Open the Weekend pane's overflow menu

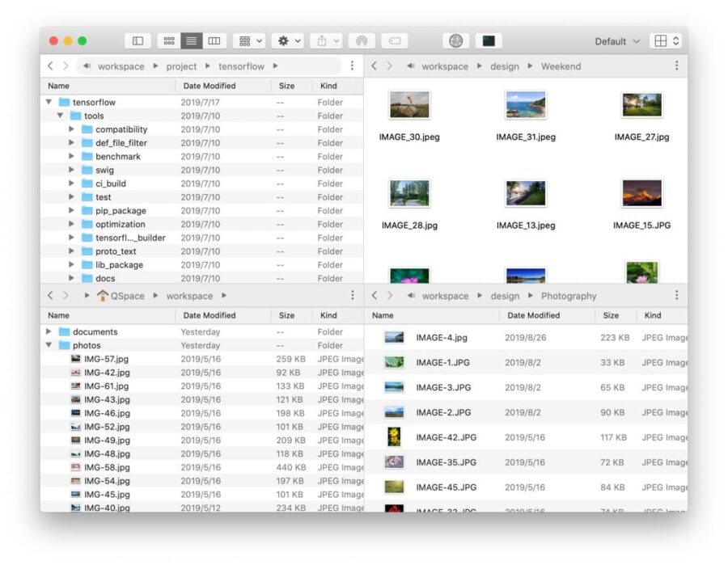click(677, 66)
